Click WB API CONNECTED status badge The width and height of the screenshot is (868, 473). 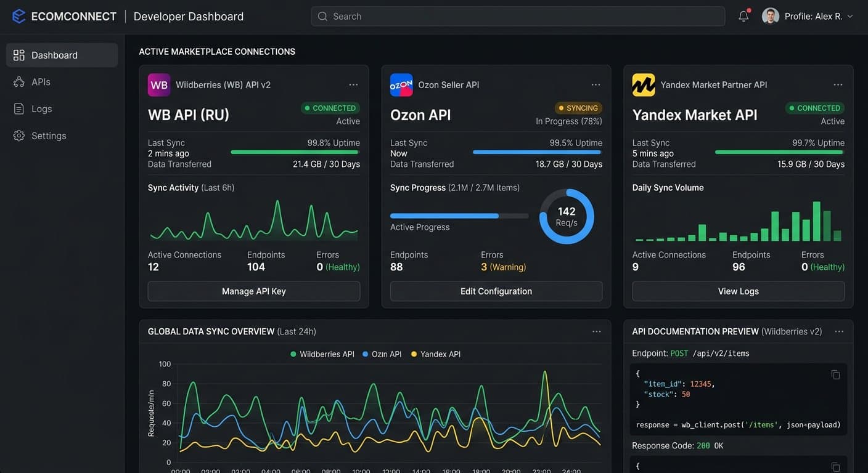click(x=330, y=108)
